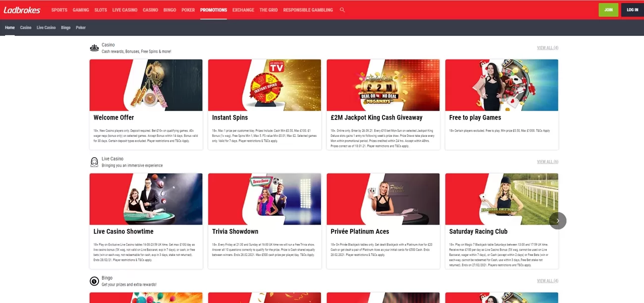Open the Privée Platinum Aces banner image
Screen dimensions: 644x303
click(x=383, y=199)
